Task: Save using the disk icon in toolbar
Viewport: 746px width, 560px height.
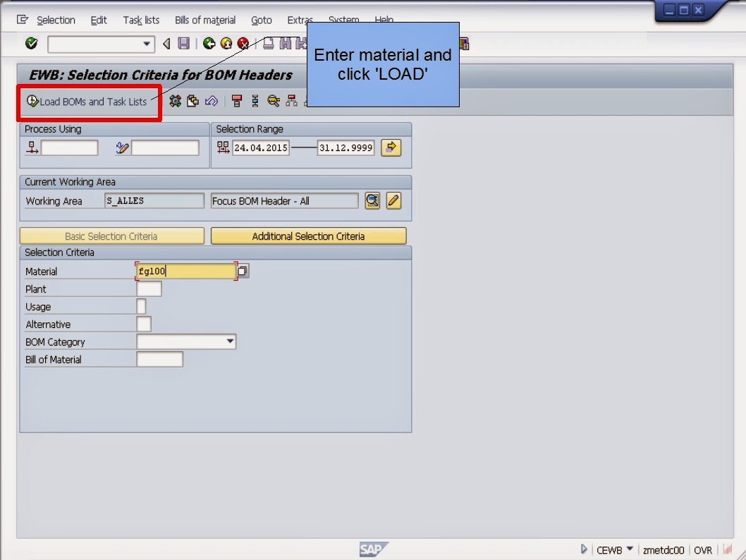Action: [183, 44]
